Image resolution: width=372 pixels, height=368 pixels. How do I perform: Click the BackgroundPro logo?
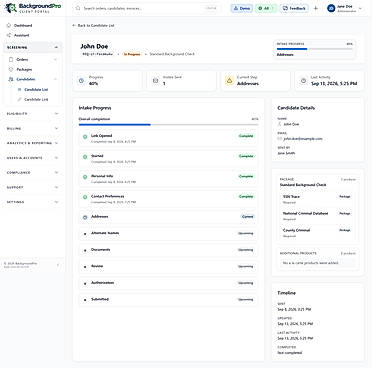tap(33, 8)
